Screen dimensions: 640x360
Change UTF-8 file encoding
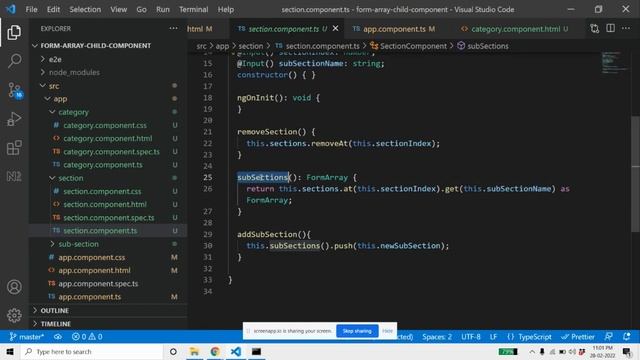tap(471, 337)
